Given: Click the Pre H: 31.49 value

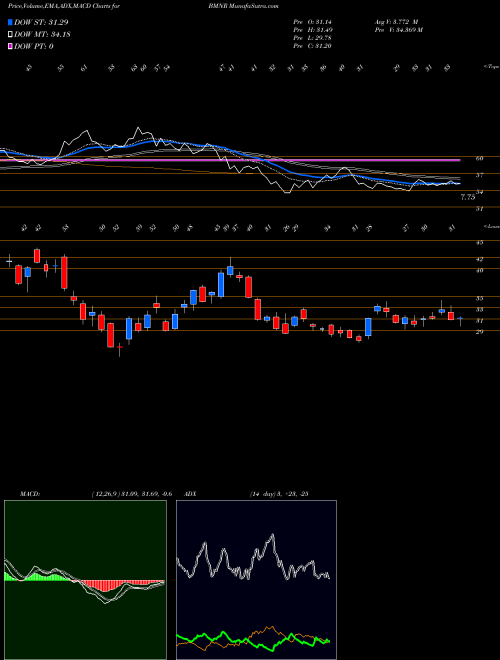Looking at the screenshot, I should pos(313,30).
